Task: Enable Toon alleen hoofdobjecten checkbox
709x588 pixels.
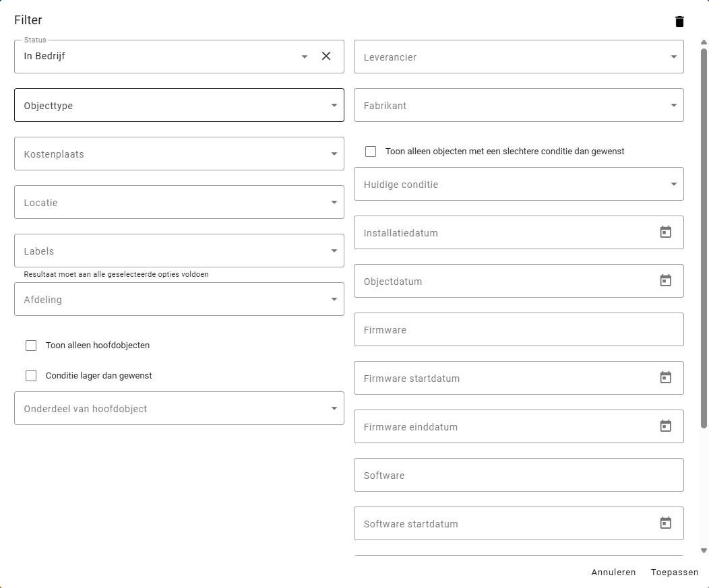Action: (31, 346)
